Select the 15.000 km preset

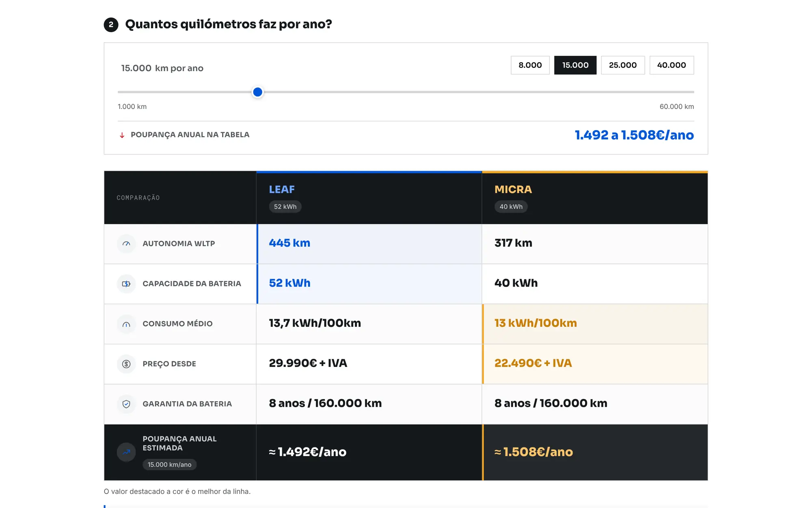coord(575,65)
